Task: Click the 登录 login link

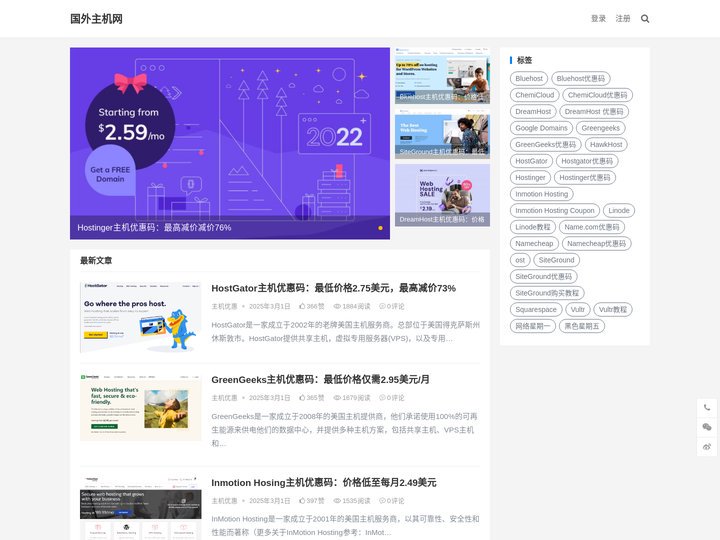Action: click(x=598, y=18)
